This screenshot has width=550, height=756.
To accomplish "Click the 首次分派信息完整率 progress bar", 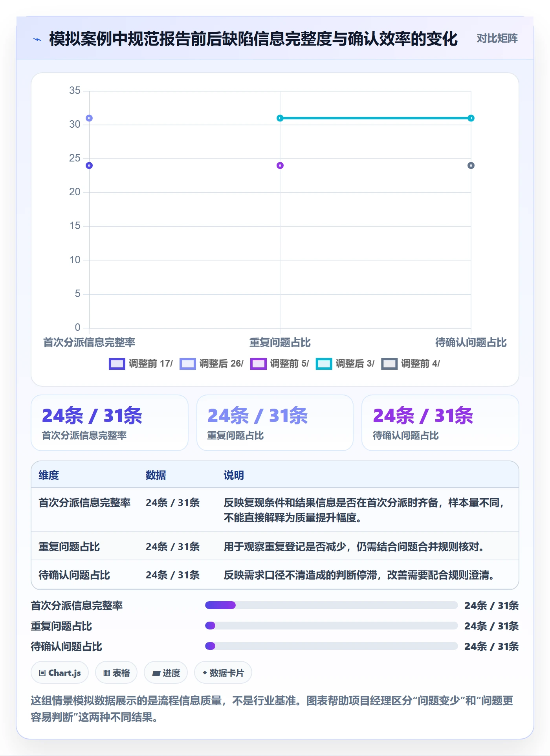I will point(331,605).
